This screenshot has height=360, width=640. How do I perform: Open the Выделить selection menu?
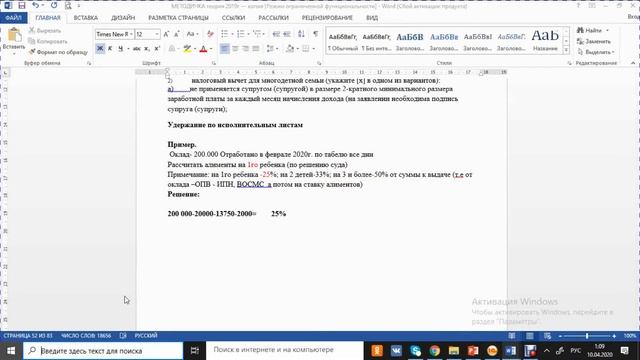(x=596, y=52)
